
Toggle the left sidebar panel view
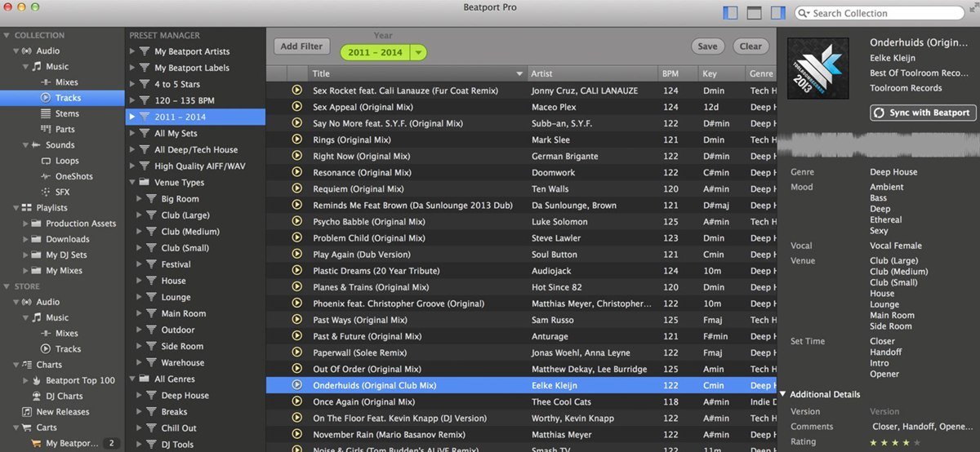(730, 13)
